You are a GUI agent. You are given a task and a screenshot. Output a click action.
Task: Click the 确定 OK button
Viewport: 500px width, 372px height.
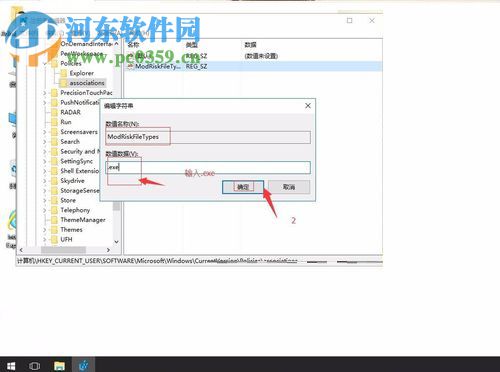coord(243,187)
